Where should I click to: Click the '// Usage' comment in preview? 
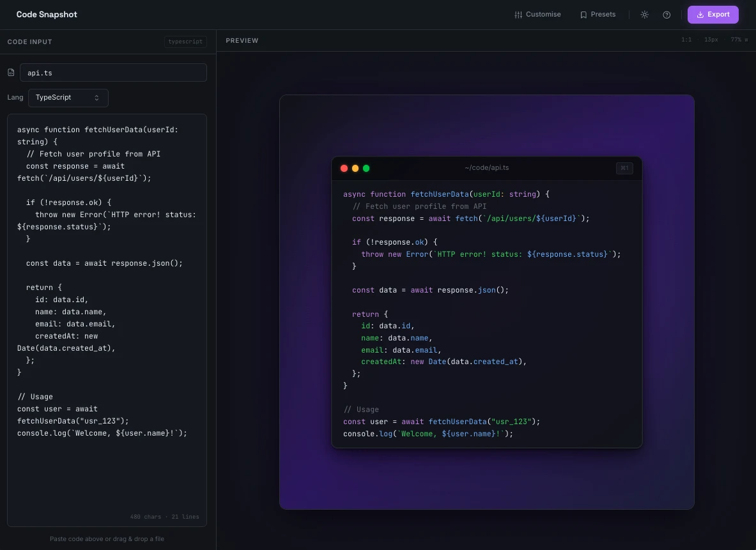point(361,409)
